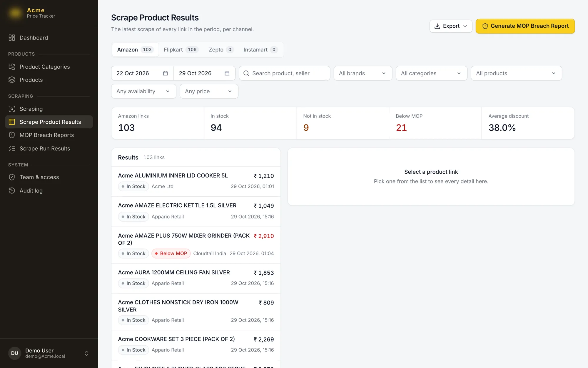Expand the Demo User account switcher

click(x=86, y=353)
